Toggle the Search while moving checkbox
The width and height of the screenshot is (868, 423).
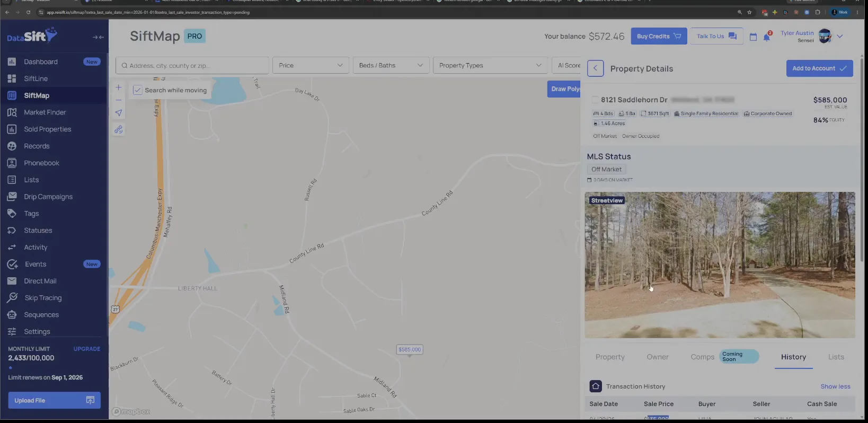[x=137, y=90]
